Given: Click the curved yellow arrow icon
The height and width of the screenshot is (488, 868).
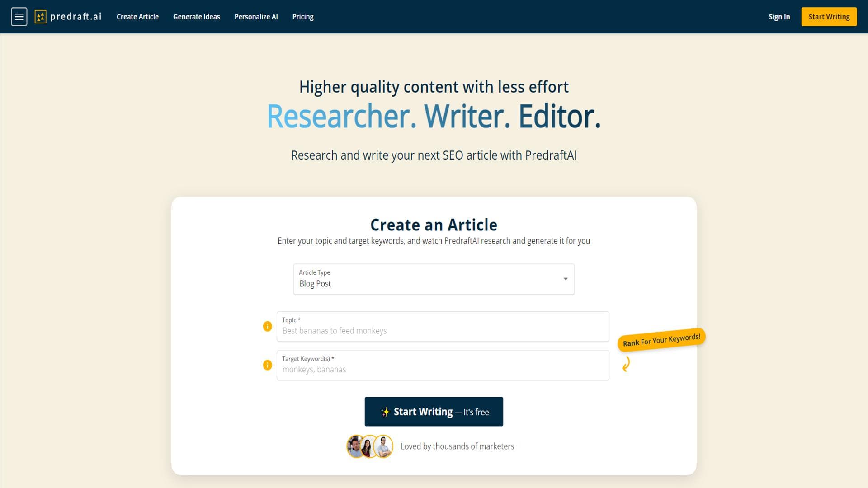Looking at the screenshot, I should pos(626,364).
